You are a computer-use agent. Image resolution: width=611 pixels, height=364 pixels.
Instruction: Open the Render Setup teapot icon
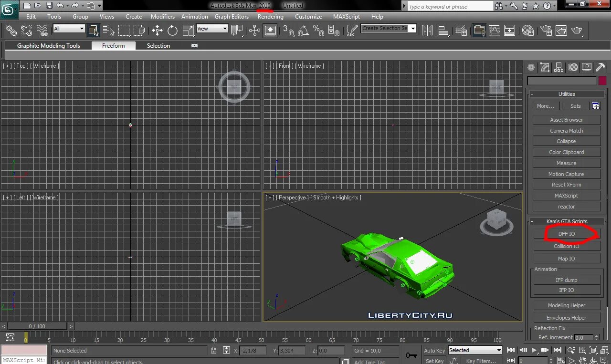tap(546, 31)
